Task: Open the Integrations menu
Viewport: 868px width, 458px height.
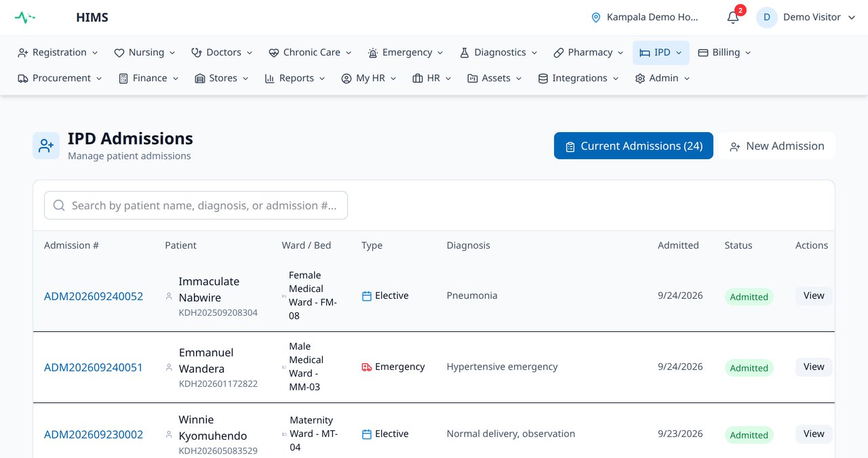Action: (x=578, y=79)
